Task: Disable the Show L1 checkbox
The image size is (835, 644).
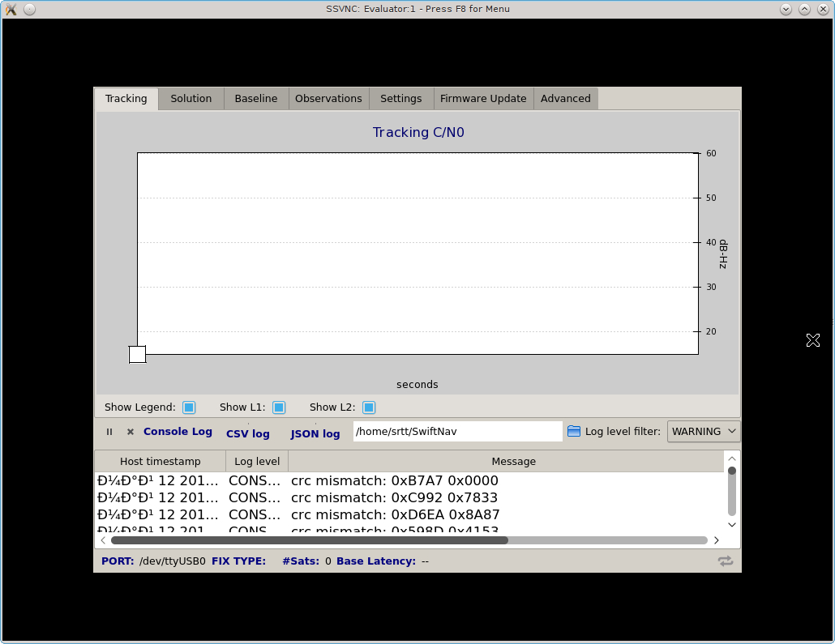Action: (279, 407)
